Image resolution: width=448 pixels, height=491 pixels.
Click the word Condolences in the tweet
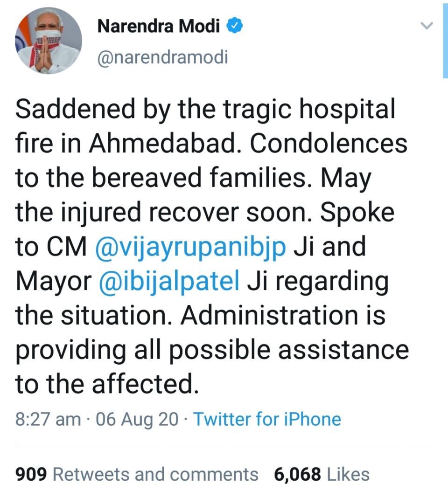tap(329, 144)
